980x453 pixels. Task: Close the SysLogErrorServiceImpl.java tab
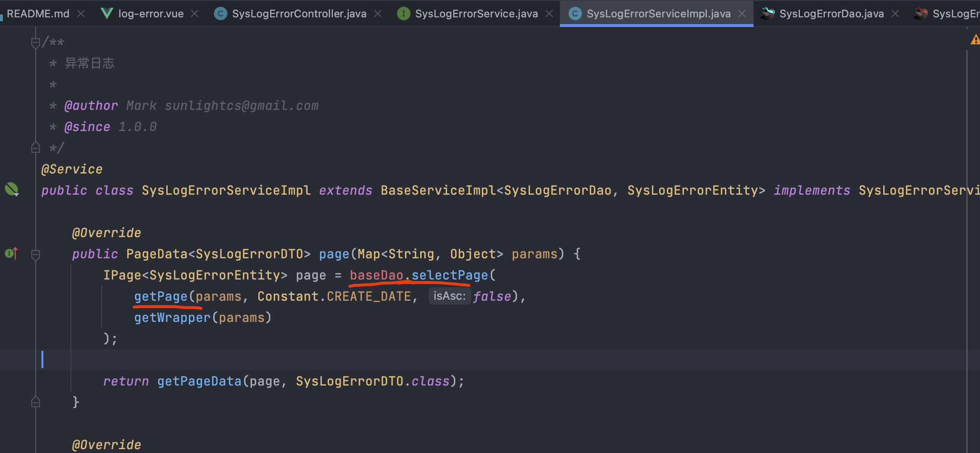coord(742,13)
